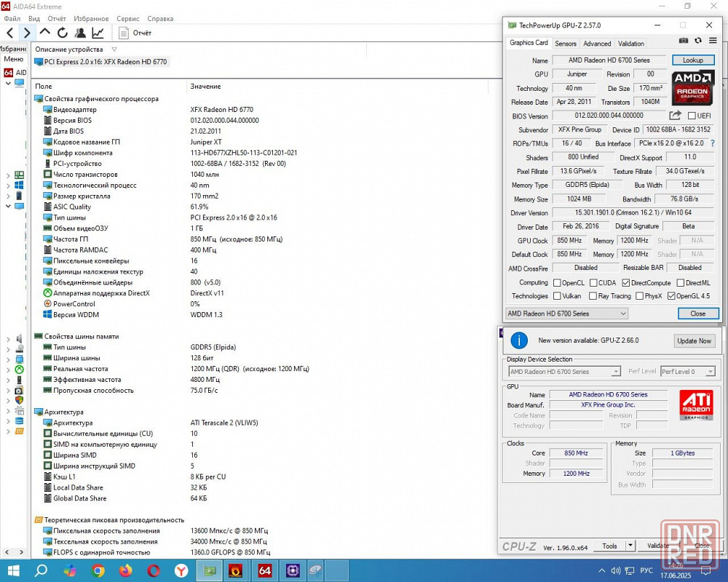Viewport: 728px width, 582px height.
Task: Click the CPU-Z Validate button
Action: (x=657, y=546)
